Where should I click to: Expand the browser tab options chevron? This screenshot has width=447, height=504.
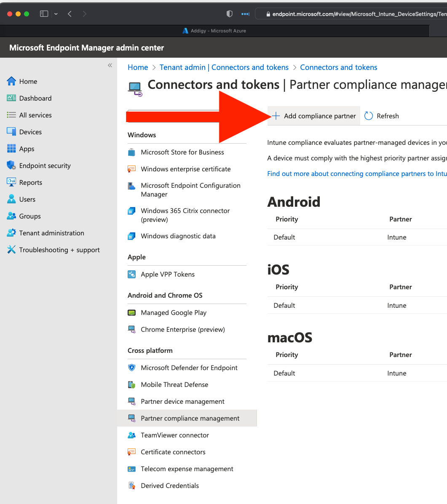(x=55, y=13)
